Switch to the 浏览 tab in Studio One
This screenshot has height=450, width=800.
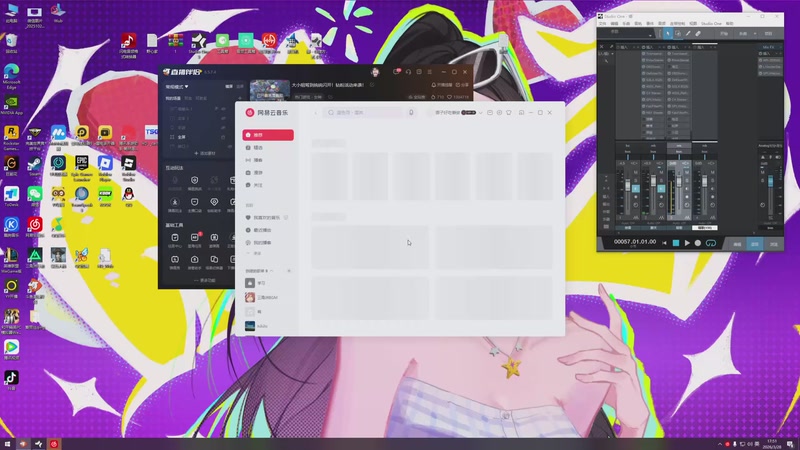tap(773, 244)
